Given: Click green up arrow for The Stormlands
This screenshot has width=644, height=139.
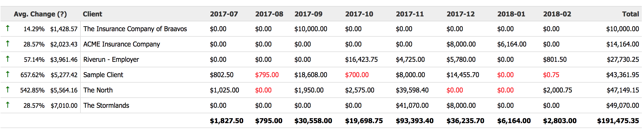Looking at the screenshot, I should [x=8, y=105].
